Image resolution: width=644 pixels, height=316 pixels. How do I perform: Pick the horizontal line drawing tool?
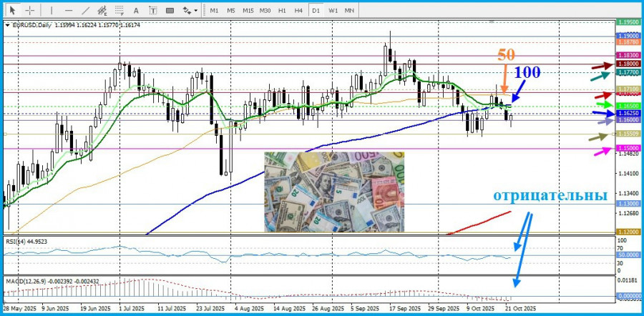tap(69, 11)
